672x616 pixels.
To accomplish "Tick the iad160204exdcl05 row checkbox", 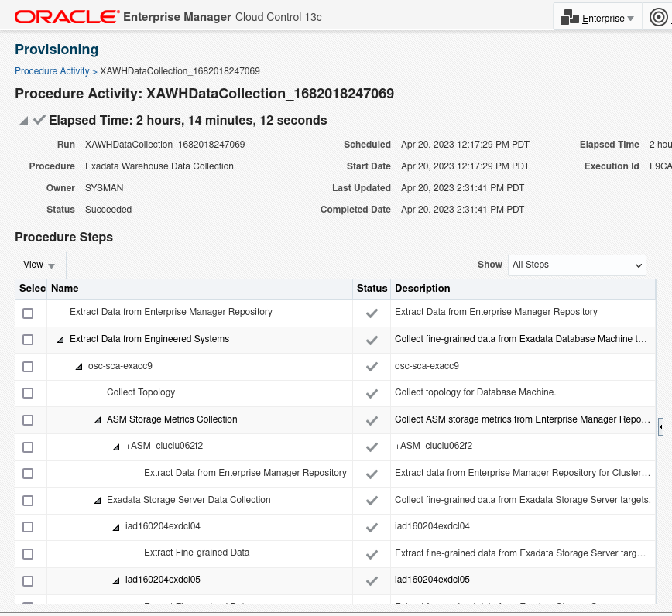I will tap(28, 581).
